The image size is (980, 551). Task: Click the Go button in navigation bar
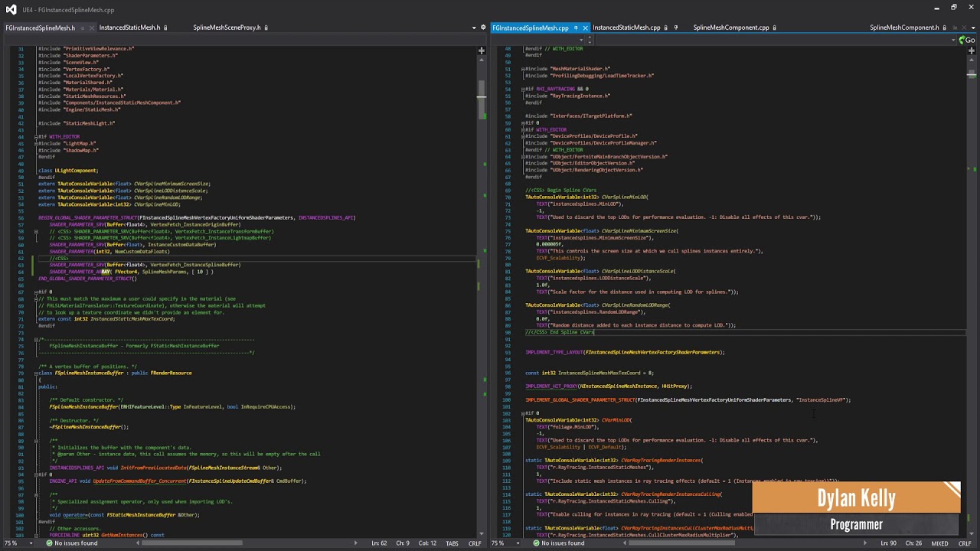point(968,40)
